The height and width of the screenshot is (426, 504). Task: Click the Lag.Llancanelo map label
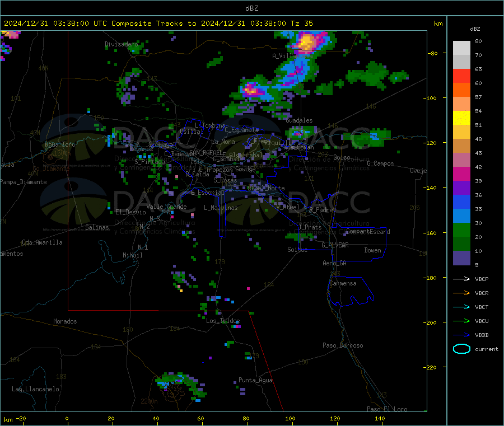coord(35,389)
